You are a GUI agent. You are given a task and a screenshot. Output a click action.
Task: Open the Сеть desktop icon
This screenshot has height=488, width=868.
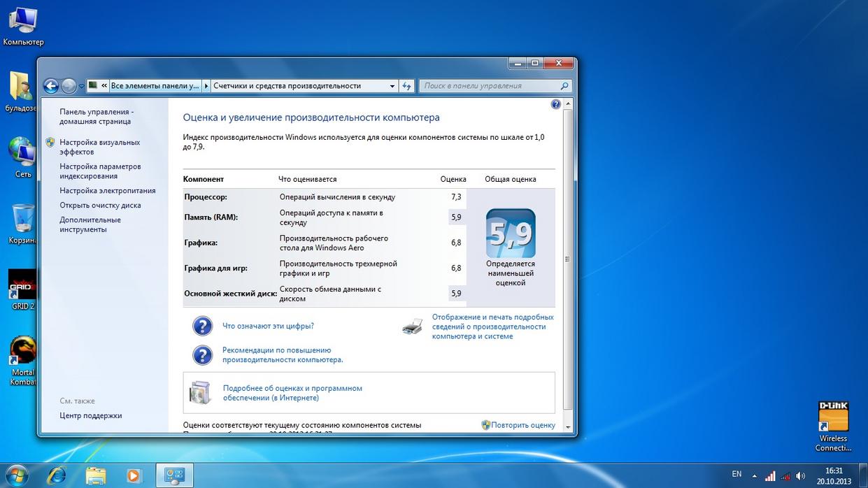coord(22,157)
